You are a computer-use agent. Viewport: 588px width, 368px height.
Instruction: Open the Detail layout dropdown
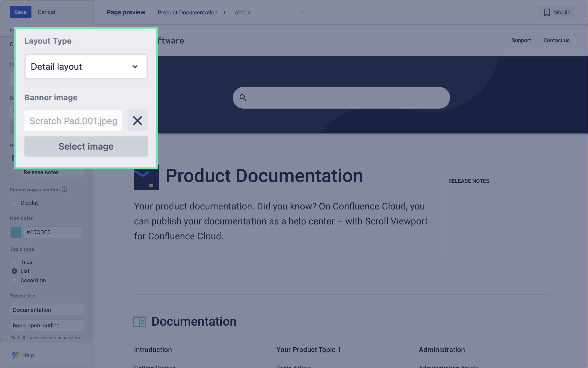pos(86,67)
